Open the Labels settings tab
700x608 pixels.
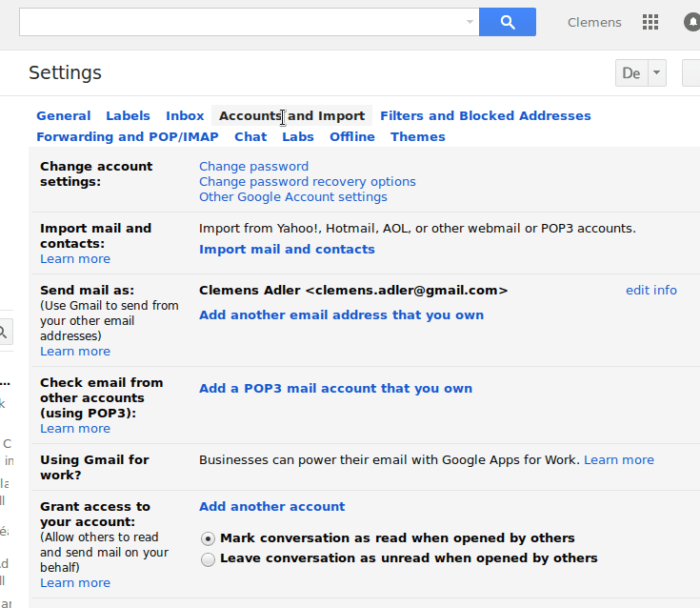[x=128, y=115]
